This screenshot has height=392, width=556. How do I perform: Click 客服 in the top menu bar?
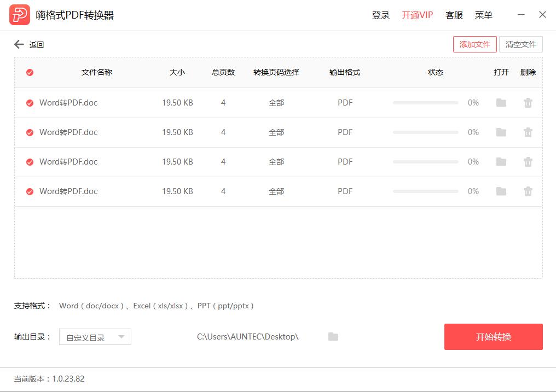[454, 15]
